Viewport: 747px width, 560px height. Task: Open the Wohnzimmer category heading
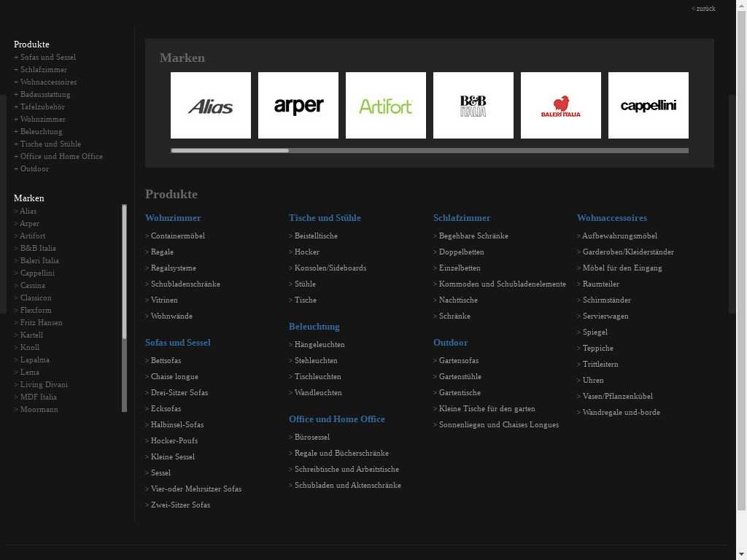173,217
